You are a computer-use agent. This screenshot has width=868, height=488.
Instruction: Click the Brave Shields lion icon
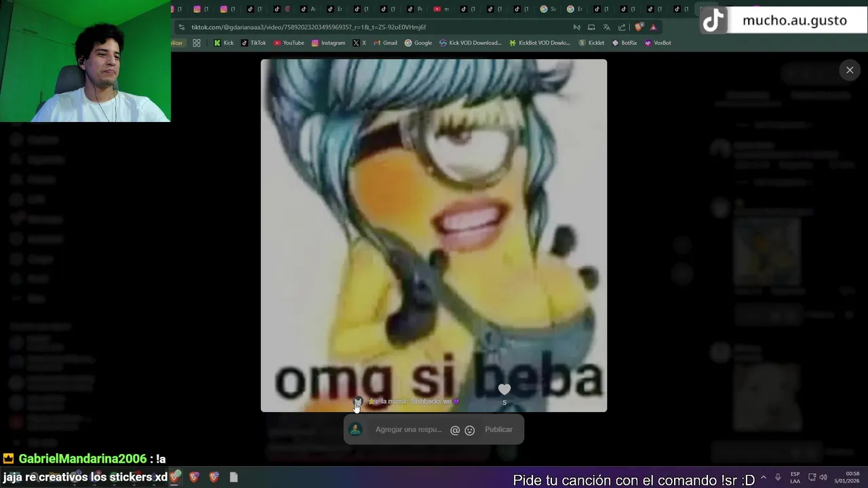[639, 27]
